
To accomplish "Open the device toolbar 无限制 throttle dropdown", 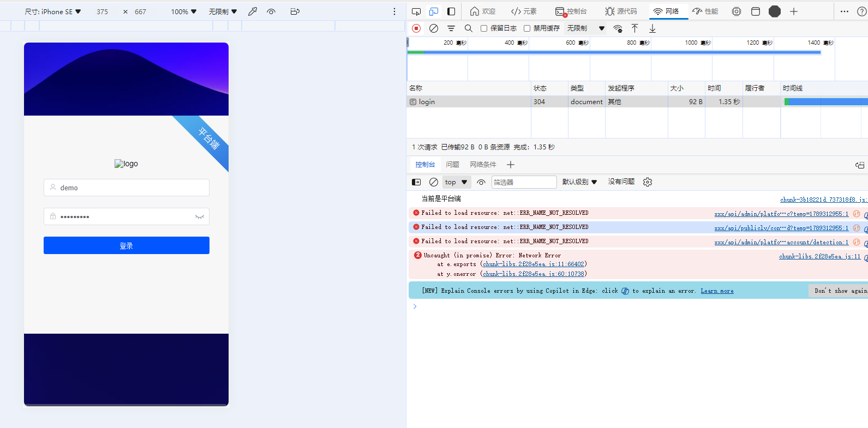I will tap(223, 11).
